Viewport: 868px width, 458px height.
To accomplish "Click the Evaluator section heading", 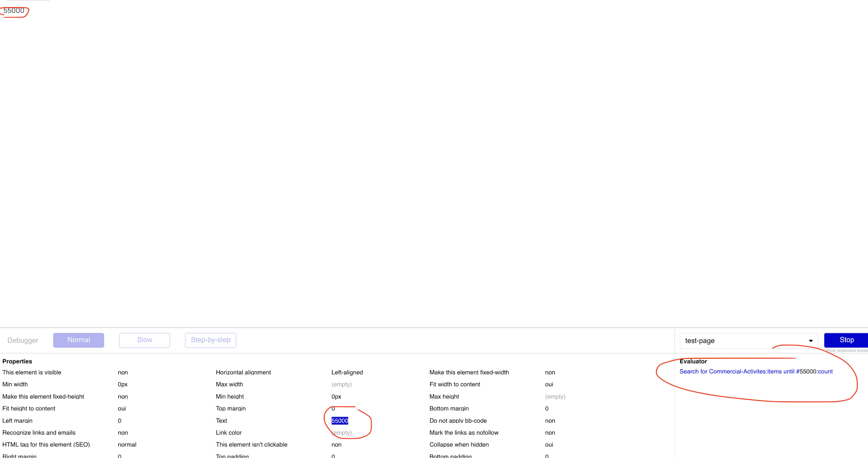I will coord(693,361).
